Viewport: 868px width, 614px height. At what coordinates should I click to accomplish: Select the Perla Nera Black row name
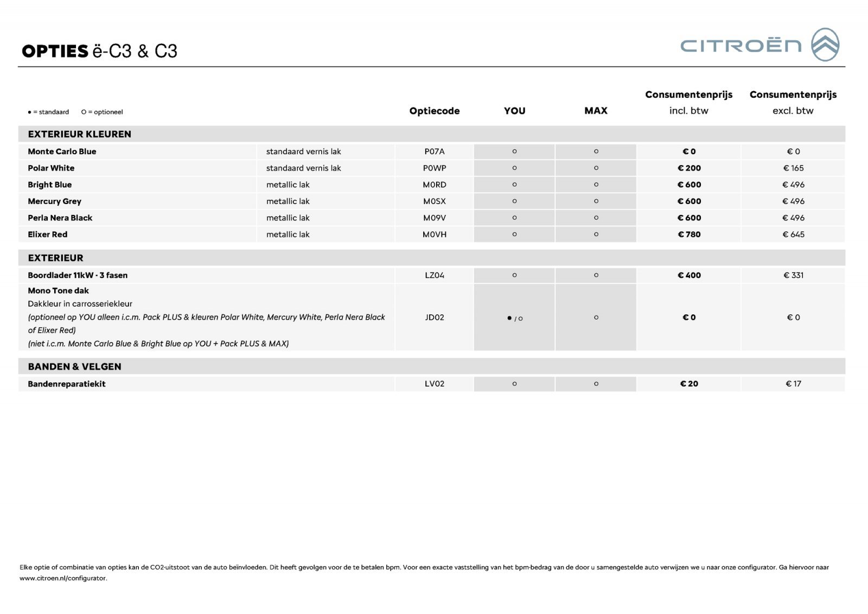[x=60, y=218]
